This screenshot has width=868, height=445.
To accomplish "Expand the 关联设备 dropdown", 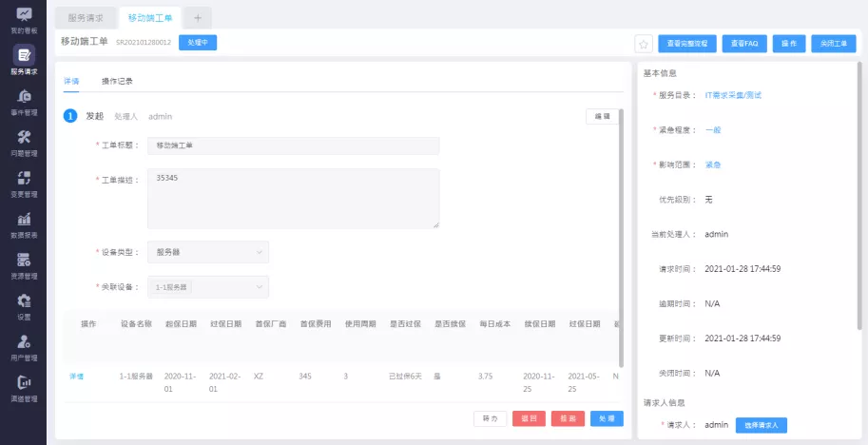I will [x=208, y=286].
